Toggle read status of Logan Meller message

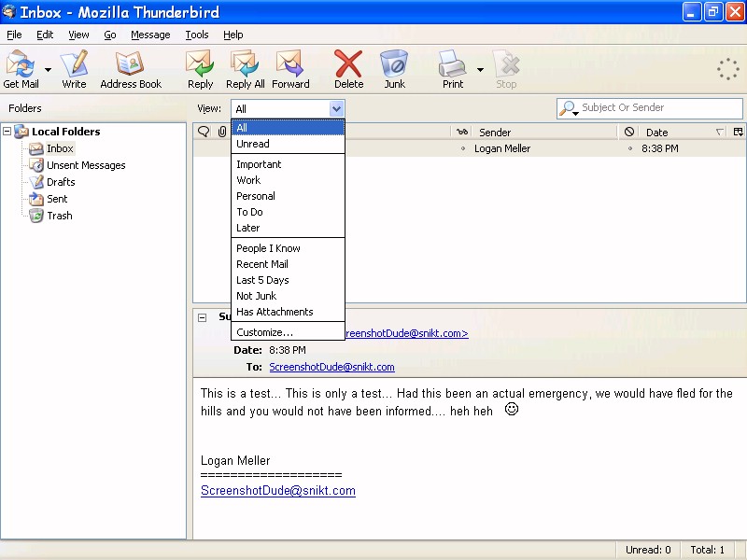point(462,148)
